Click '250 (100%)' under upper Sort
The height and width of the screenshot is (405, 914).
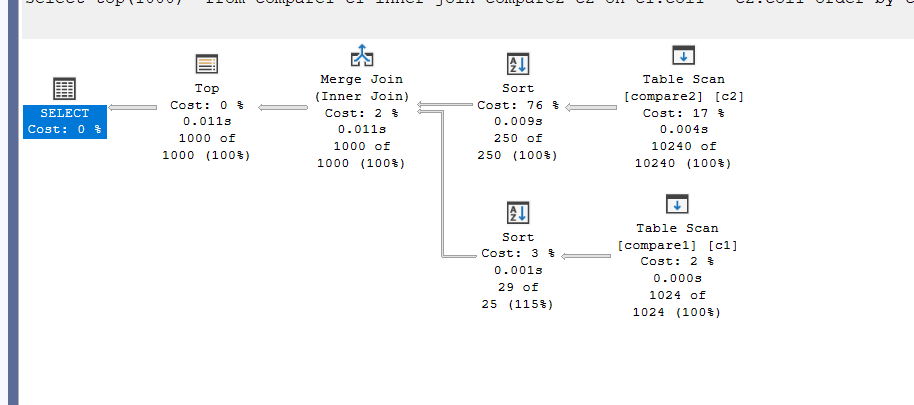click(x=518, y=156)
